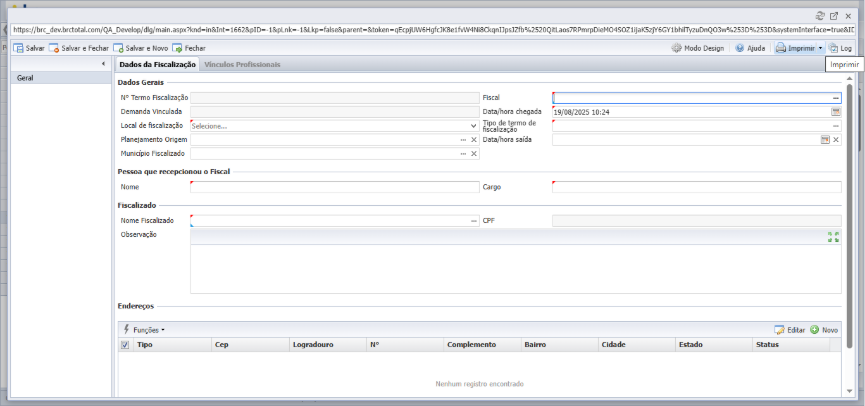
Task: Expand the Observação editor fullscreen icon
Action: click(834, 237)
